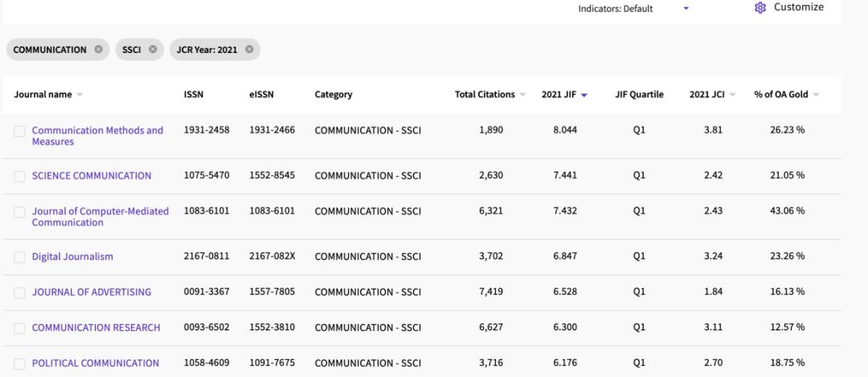Sort by 2021 JCI arrow
This screenshot has height=377, width=868.
click(733, 95)
